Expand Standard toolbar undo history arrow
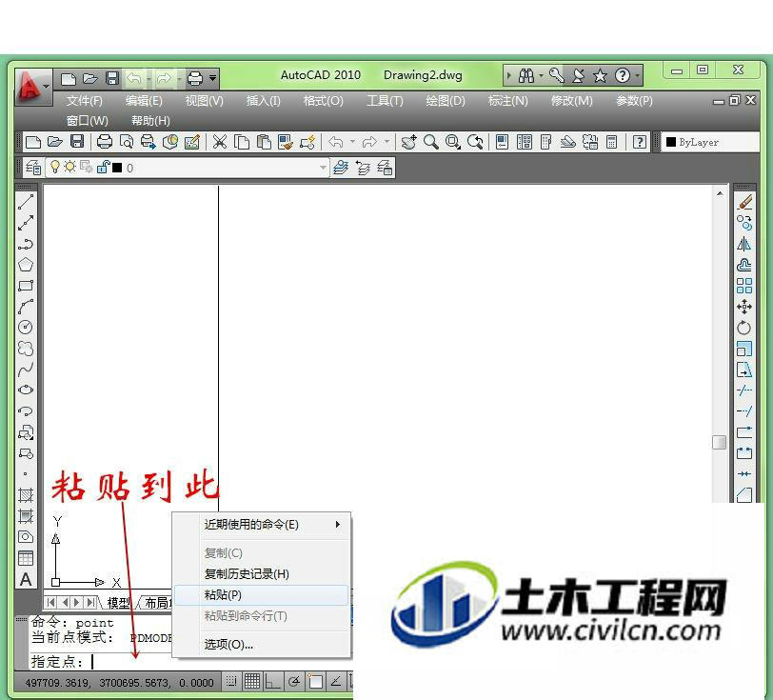The height and width of the screenshot is (700, 773). [352, 142]
